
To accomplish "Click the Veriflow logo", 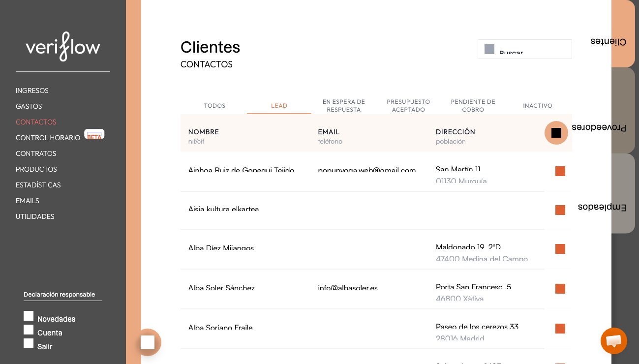I will (63, 47).
